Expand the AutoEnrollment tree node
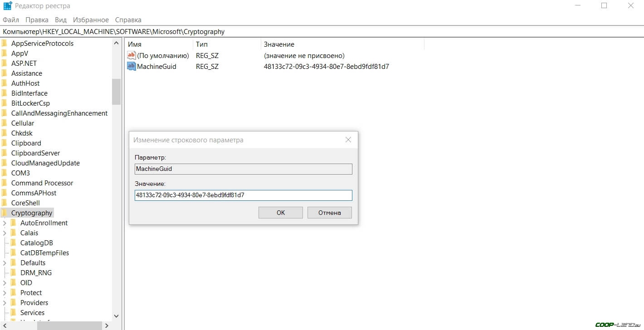Viewport: 644px width, 330px height. pos(5,223)
